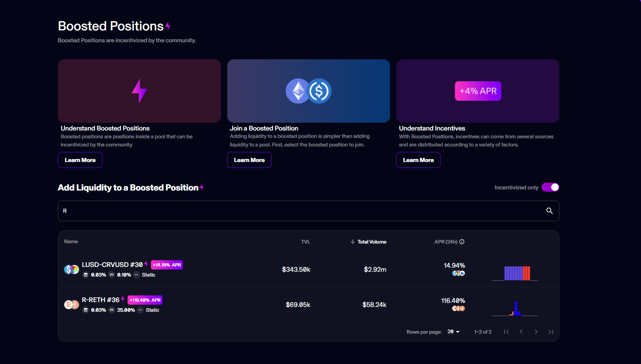Click the APR (24h) info icon
641x364 pixels.
[x=462, y=242]
